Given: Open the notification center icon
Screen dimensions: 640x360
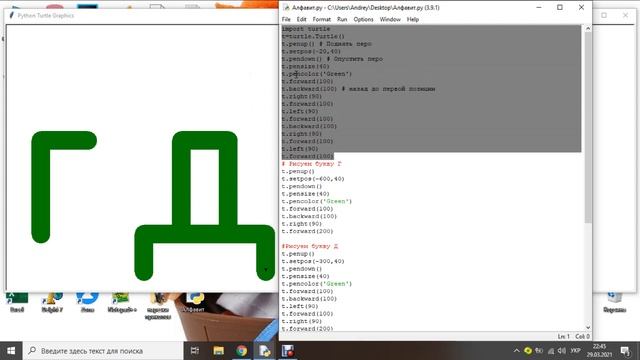Looking at the screenshot, I should (x=625, y=351).
